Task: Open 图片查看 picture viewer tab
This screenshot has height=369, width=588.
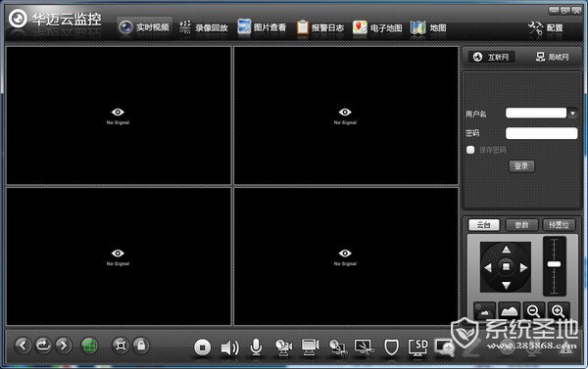Action: coord(262,27)
